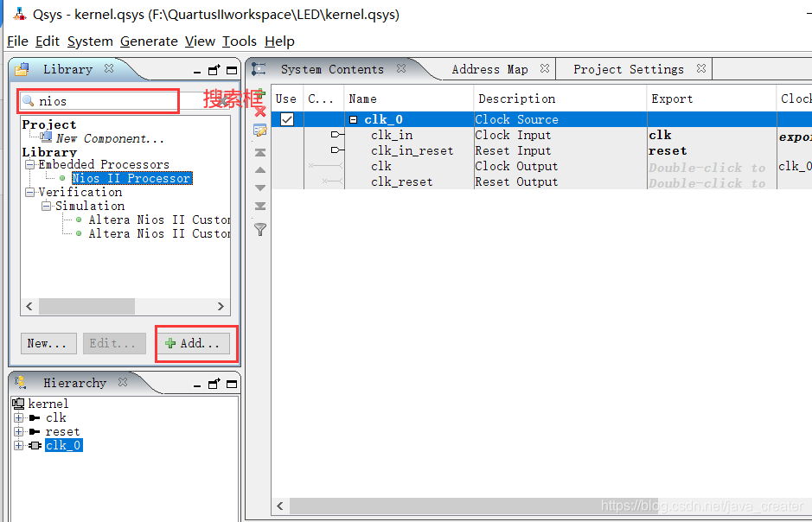Viewport: 812px width, 522px height.
Task: Click the Add... button
Action: click(x=194, y=343)
